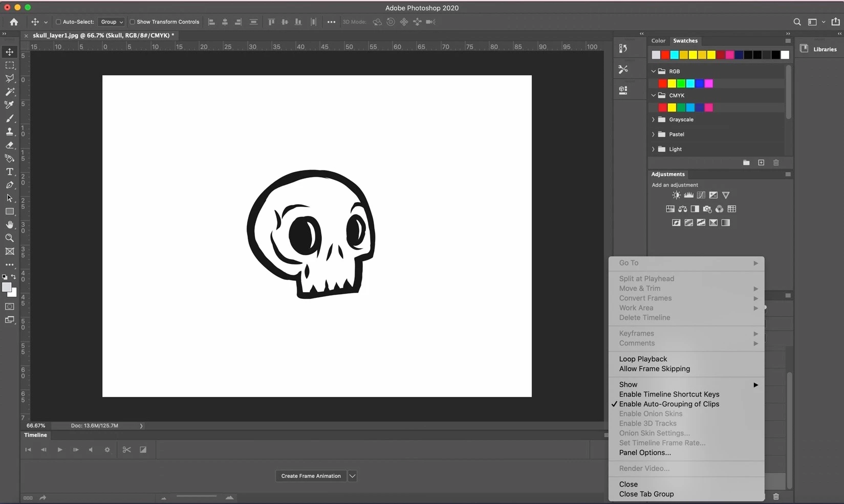Open the Show submenu
The height and width of the screenshot is (504, 844).
point(686,385)
